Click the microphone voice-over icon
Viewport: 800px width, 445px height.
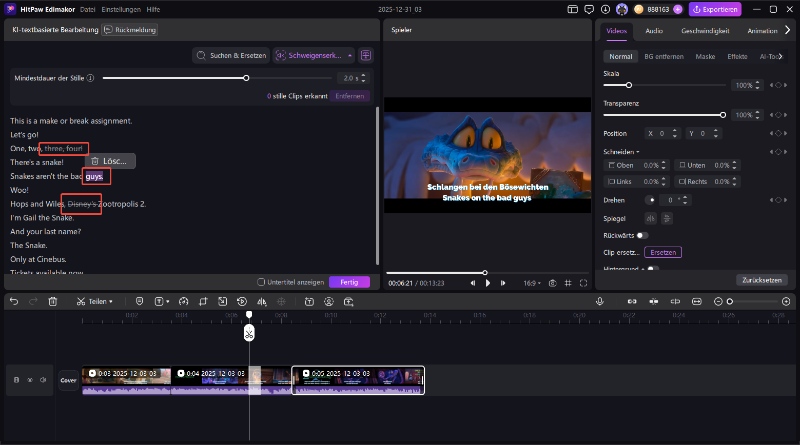coord(600,301)
